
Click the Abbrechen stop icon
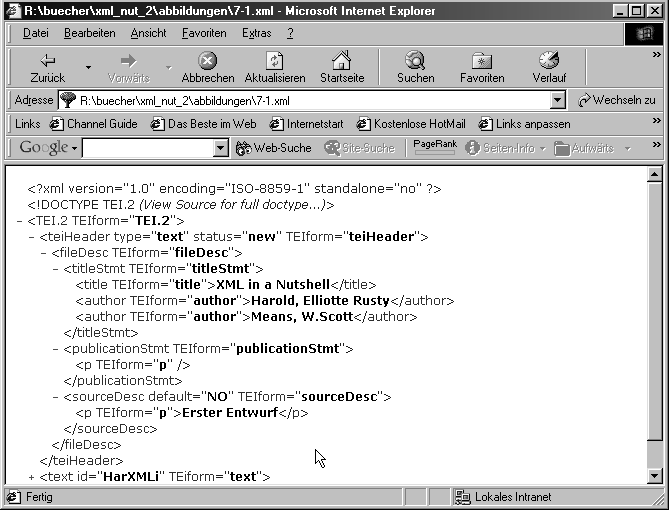(207, 61)
